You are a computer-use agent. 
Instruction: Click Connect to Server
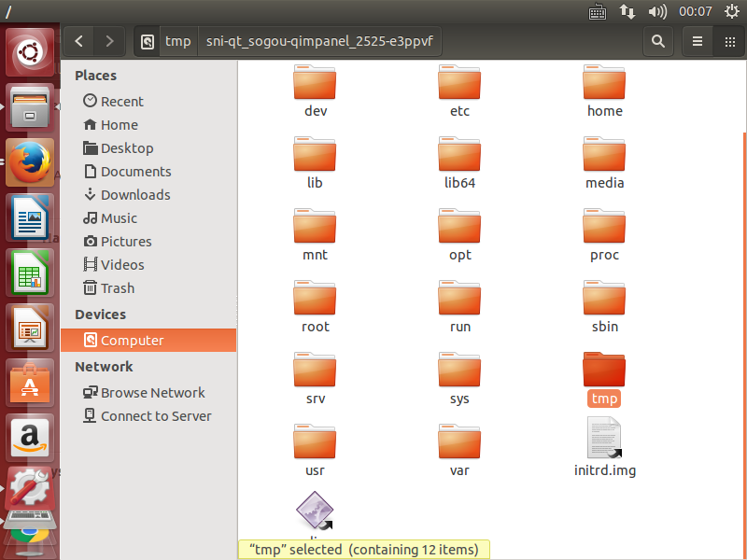(x=148, y=415)
